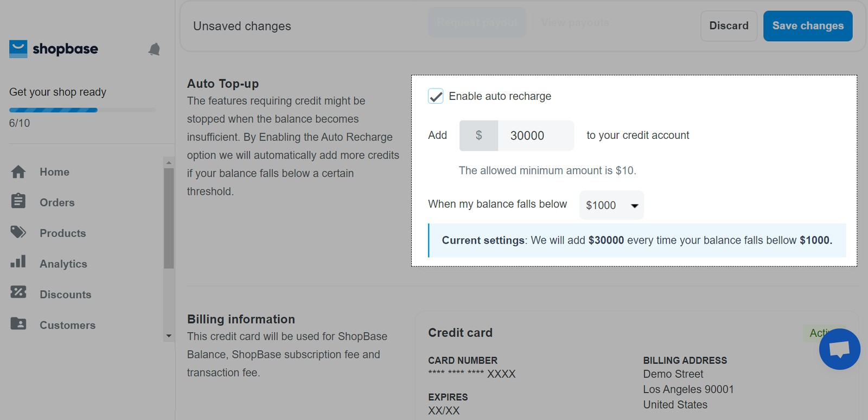This screenshot has width=868, height=420.
Task: Open the live chat bubble
Action: click(x=839, y=349)
